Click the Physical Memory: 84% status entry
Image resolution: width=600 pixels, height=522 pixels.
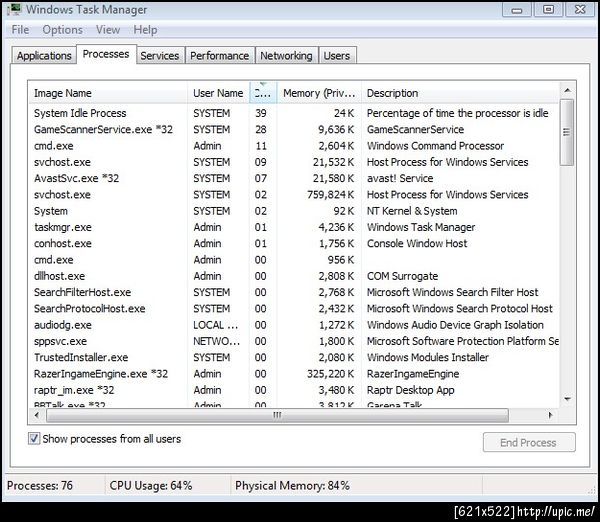tap(292, 485)
